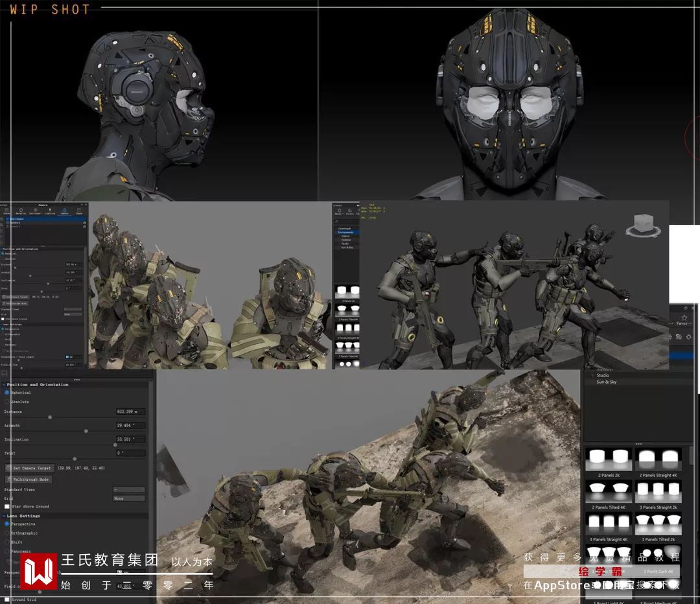This screenshot has width=700, height=604.
Task: Choose the 3 Panels Tilted 2k environment
Action: click(x=658, y=527)
